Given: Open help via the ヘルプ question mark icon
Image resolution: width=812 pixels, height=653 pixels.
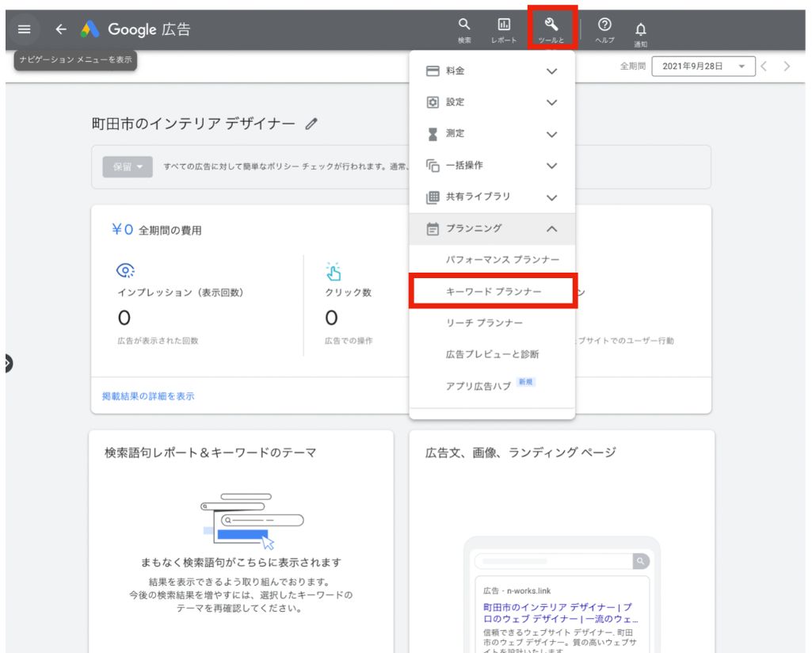Looking at the screenshot, I should (604, 25).
